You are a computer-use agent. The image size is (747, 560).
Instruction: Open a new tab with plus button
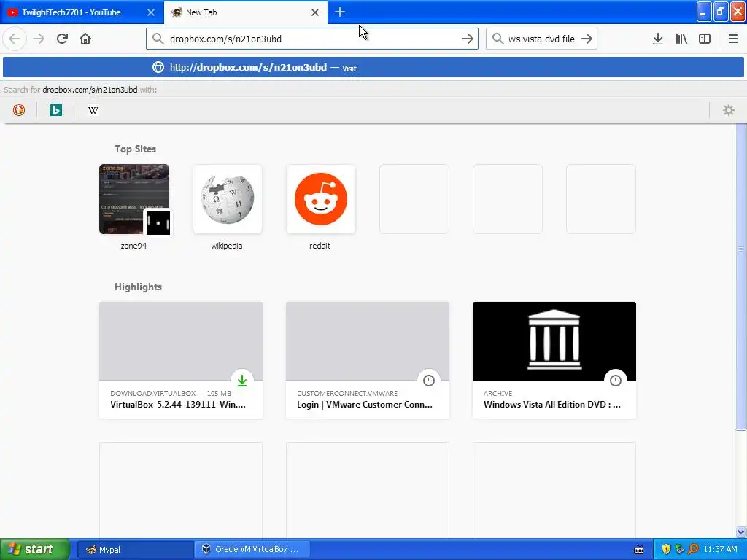tap(340, 12)
